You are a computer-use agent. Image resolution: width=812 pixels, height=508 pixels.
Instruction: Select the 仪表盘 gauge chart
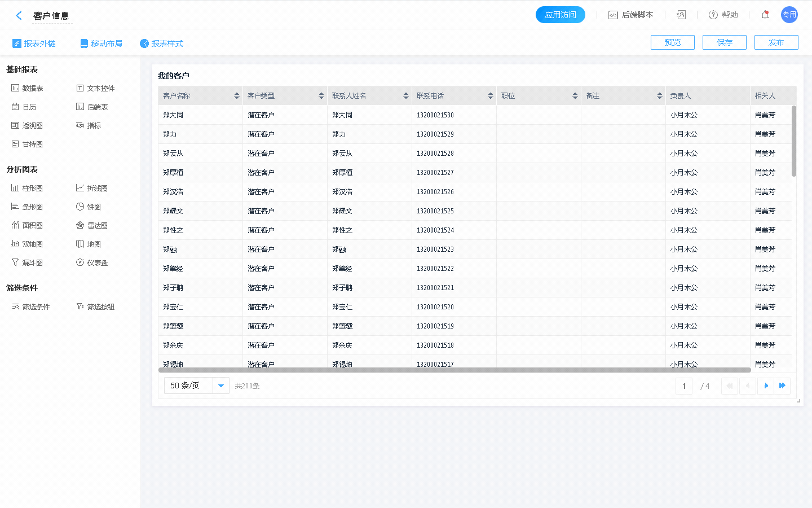click(x=92, y=262)
